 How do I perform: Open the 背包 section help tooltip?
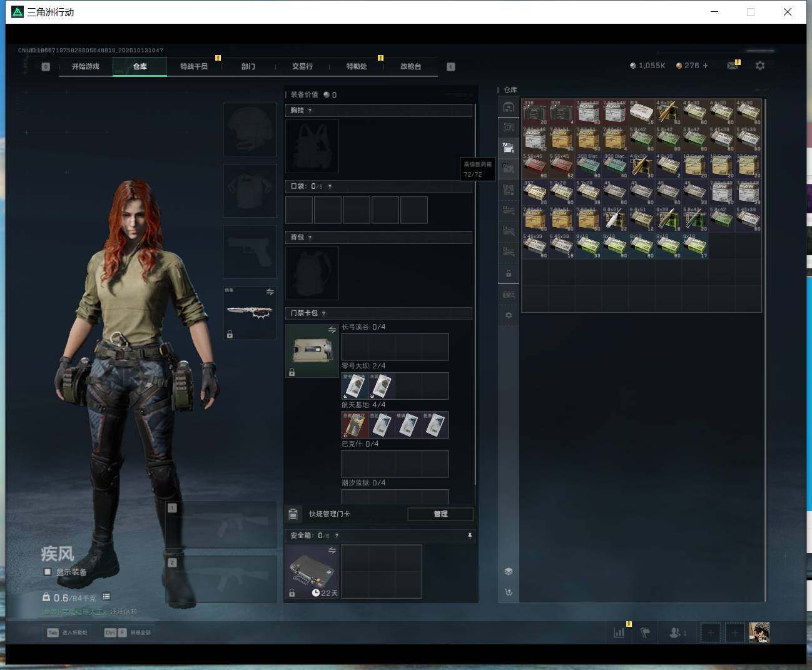[310, 238]
